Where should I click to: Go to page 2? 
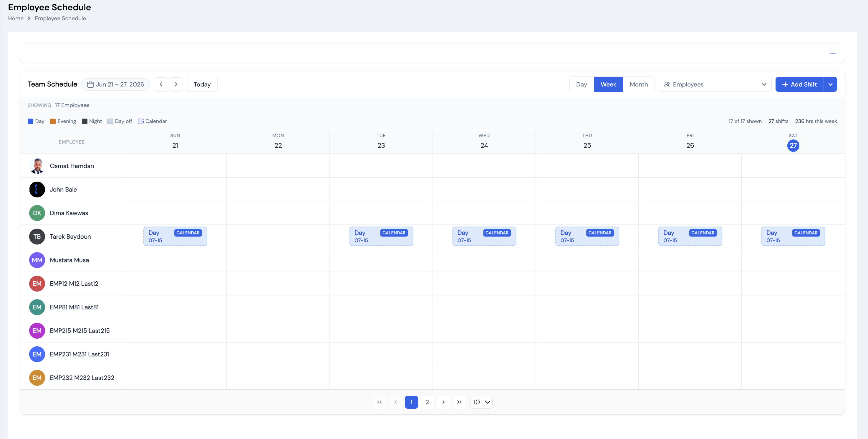pos(427,402)
